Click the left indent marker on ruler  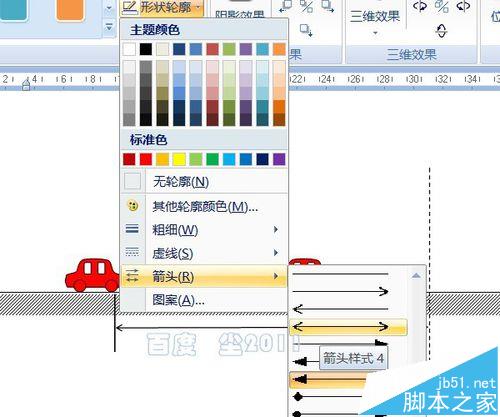pyautogui.click(x=26, y=85)
